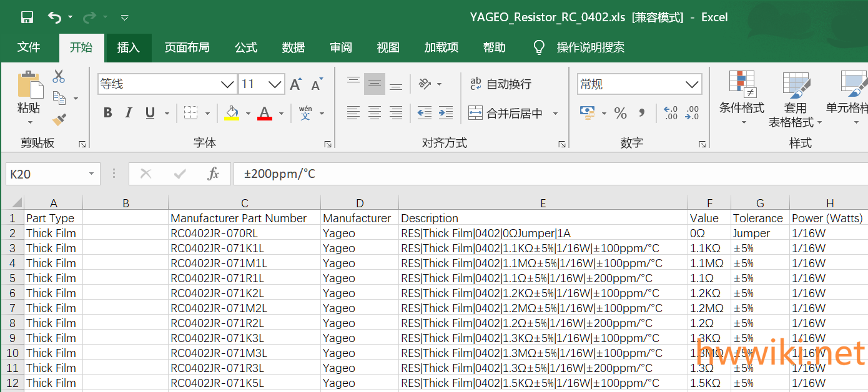The height and width of the screenshot is (392, 868).
Task: Toggle Italic formatting
Action: pyautogui.click(x=129, y=113)
